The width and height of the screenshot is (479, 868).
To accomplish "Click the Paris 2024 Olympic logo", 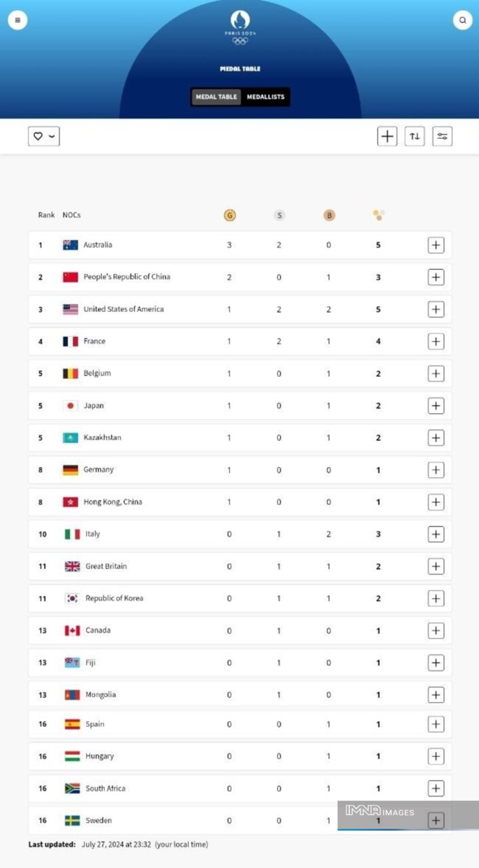I will coord(240,28).
